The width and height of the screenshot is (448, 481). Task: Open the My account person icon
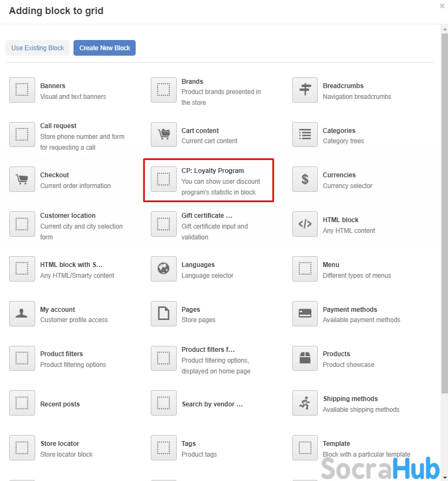point(22,313)
